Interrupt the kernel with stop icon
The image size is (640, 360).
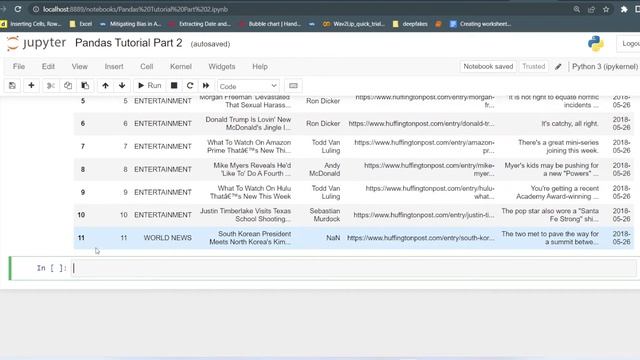click(x=174, y=86)
